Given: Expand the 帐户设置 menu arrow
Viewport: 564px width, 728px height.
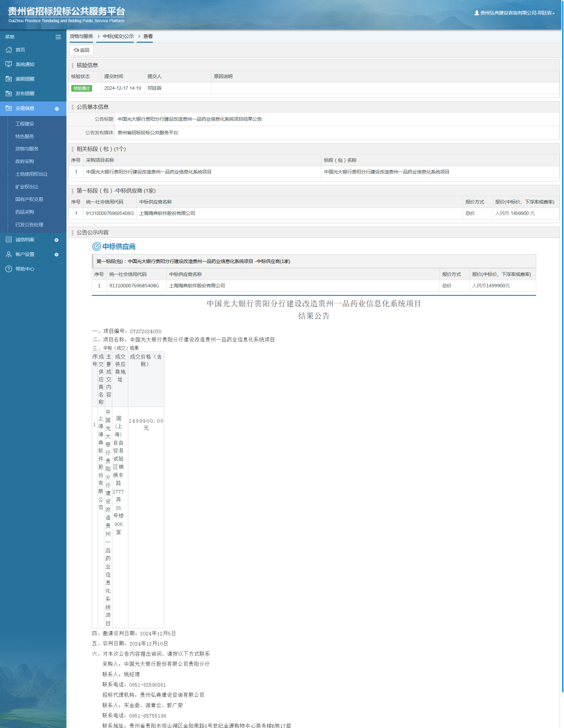Looking at the screenshot, I should pyautogui.click(x=57, y=255).
